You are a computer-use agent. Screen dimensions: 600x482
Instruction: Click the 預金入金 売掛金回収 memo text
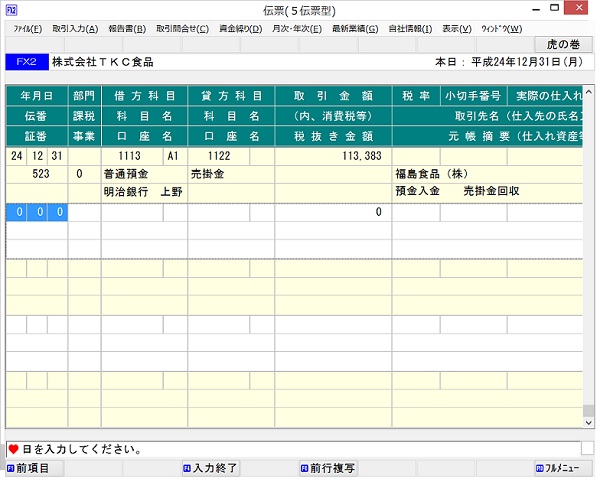[457, 191]
